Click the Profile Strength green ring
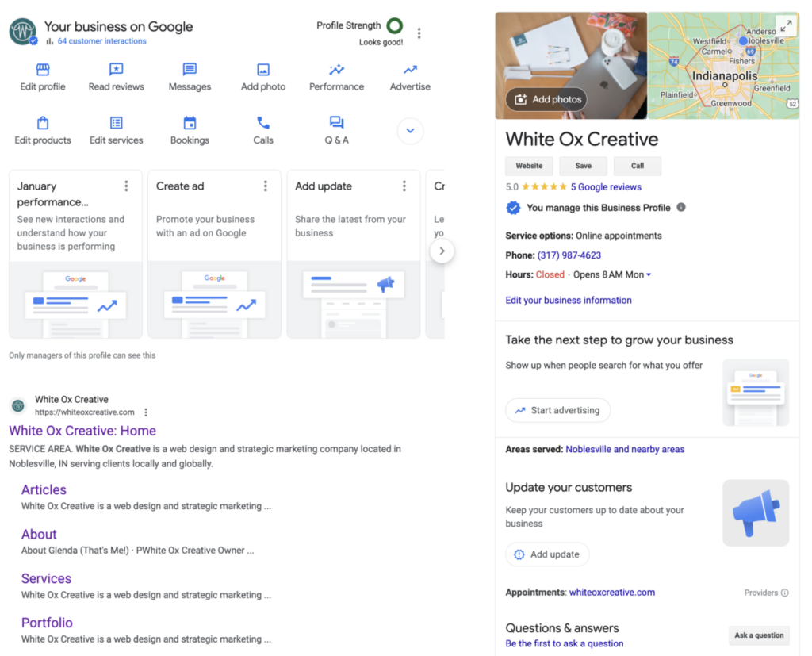The height and width of the screenshot is (656, 812). (395, 25)
